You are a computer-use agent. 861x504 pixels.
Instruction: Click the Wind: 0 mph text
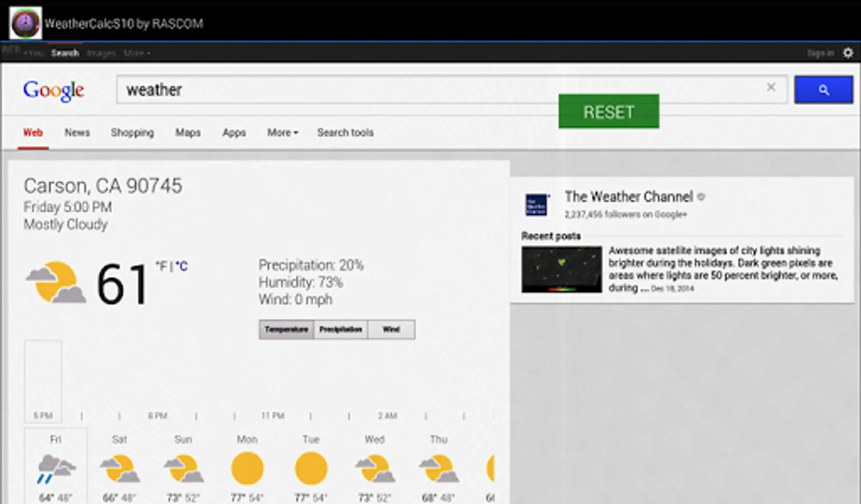295,300
